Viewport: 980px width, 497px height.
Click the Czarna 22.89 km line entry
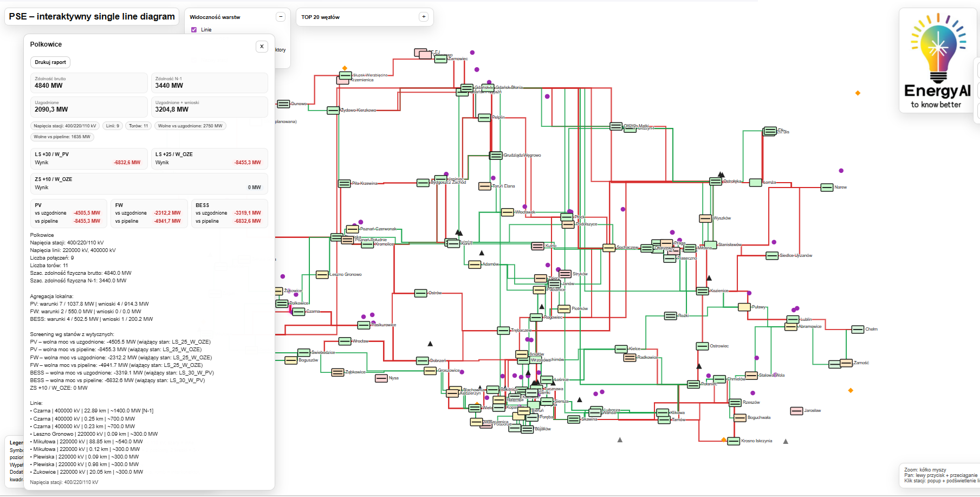point(92,411)
